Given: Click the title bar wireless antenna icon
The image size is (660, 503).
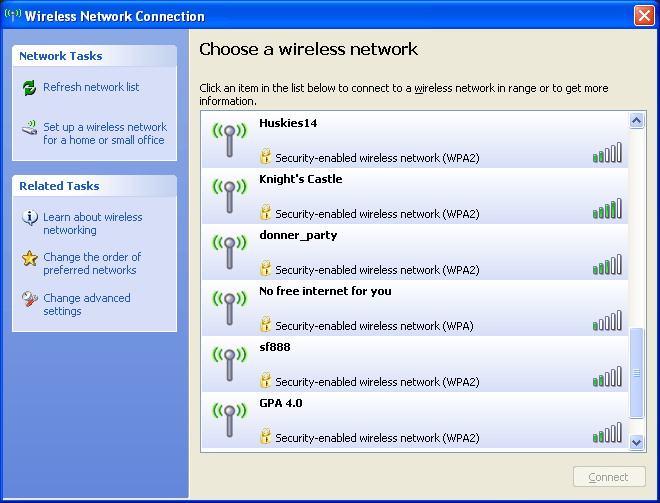Looking at the screenshot, I should [13, 15].
